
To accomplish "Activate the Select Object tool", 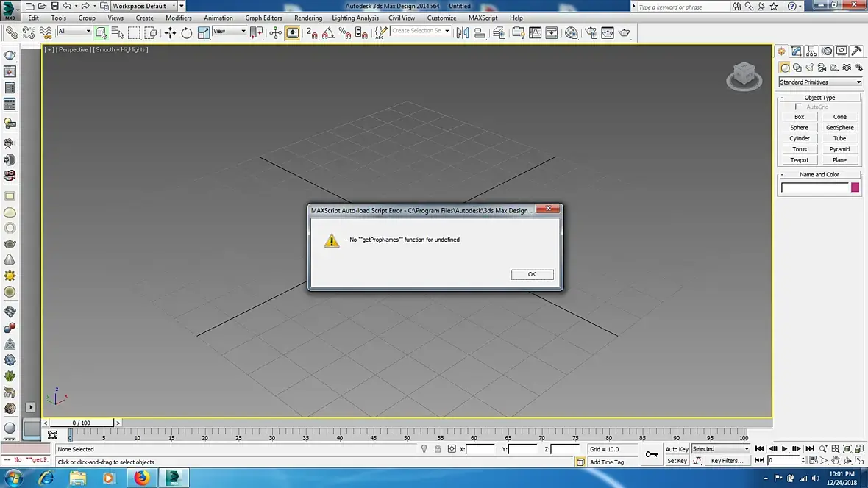I will coord(101,33).
